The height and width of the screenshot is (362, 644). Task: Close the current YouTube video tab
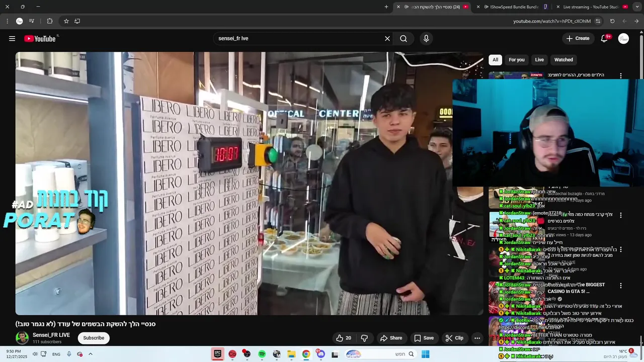point(398,7)
